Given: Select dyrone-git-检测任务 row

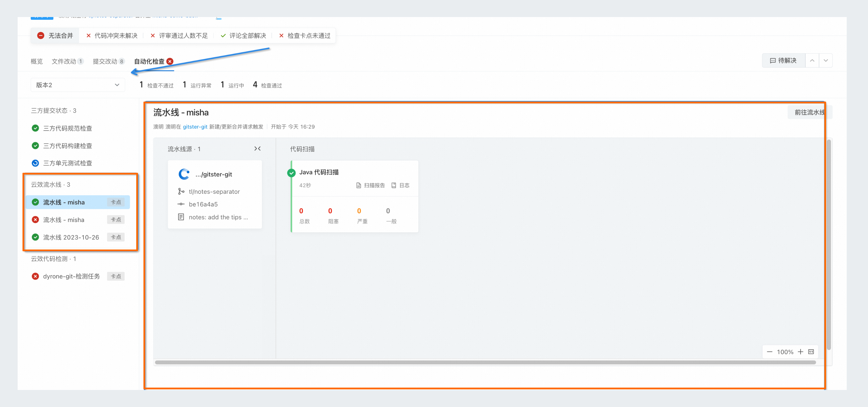Looking at the screenshot, I should pyautogui.click(x=78, y=277).
